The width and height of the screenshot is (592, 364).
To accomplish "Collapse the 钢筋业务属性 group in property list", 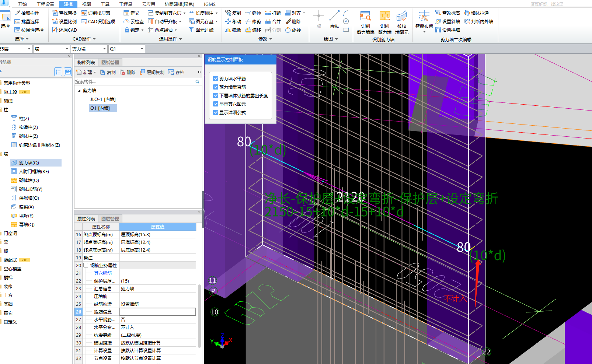I will click(x=86, y=265).
